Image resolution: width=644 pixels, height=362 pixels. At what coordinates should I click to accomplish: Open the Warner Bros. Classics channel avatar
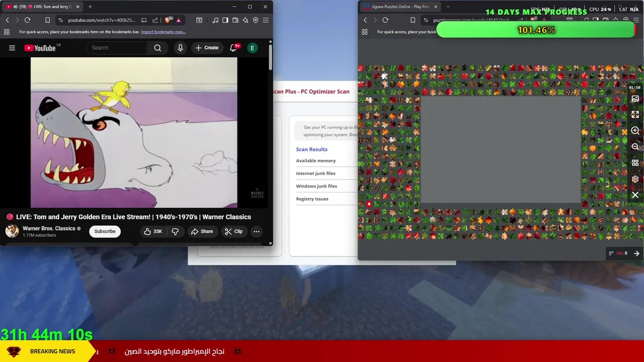pyautogui.click(x=12, y=231)
